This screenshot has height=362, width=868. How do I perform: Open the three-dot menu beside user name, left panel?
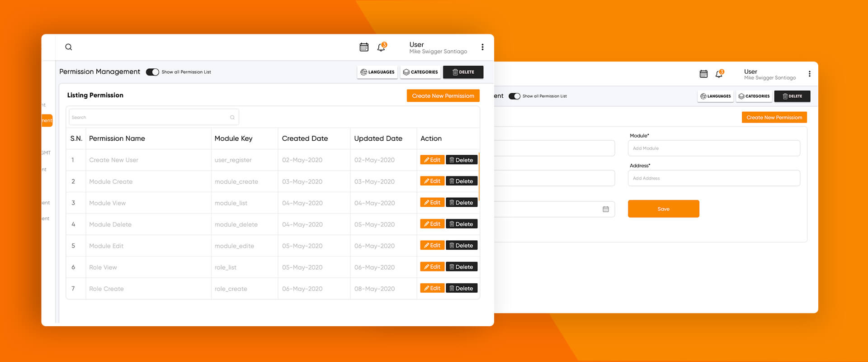pos(482,47)
